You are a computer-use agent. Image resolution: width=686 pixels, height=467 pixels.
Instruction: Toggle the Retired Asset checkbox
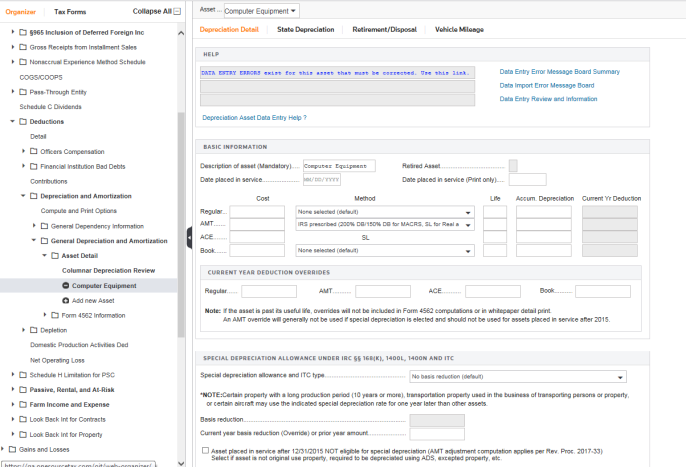click(513, 165)
